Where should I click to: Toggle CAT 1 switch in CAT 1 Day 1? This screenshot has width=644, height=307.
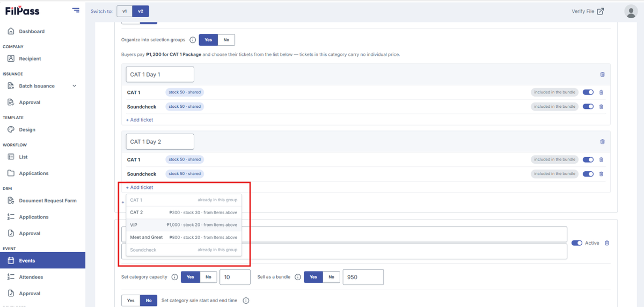point(588,92)
